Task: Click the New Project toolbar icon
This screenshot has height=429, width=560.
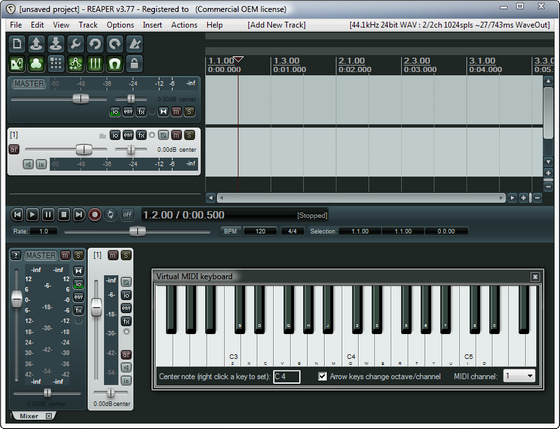Action: click(17, 44)
